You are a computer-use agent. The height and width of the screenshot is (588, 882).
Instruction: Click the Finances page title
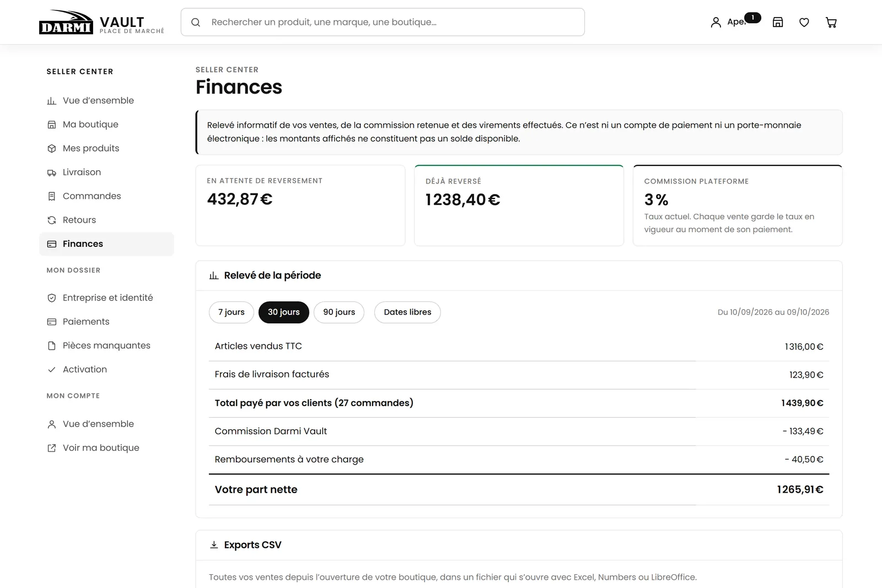239,87
